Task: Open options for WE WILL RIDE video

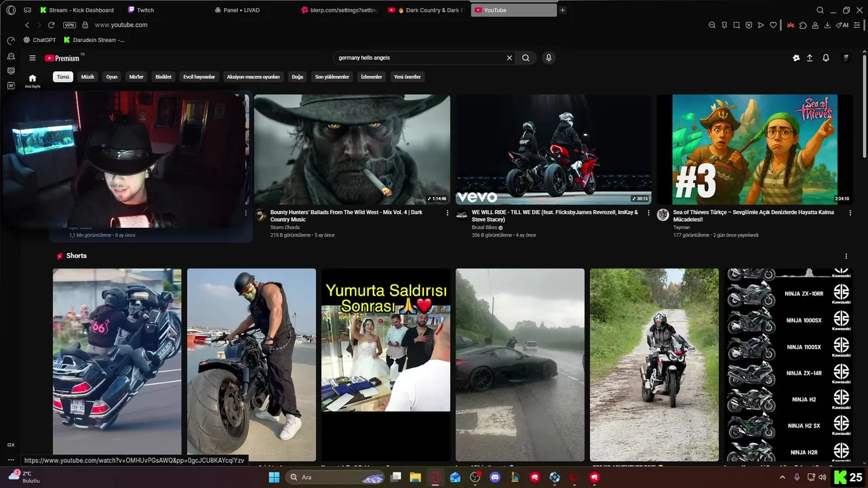Action: (x=649, y=213)
